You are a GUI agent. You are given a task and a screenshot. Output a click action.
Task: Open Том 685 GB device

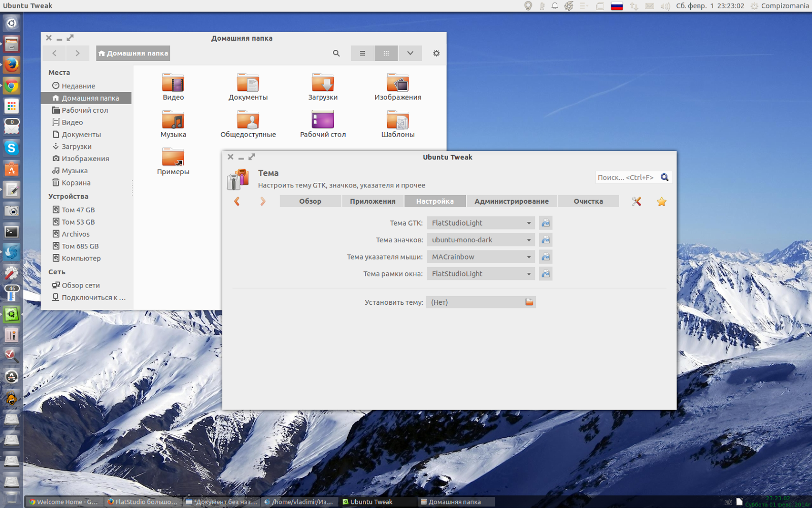86,246
